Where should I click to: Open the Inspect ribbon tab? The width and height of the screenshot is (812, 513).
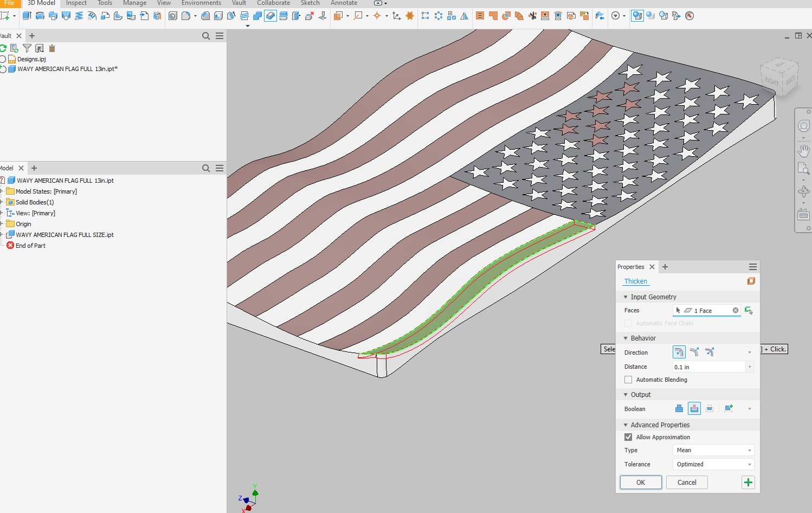point(76,3)
